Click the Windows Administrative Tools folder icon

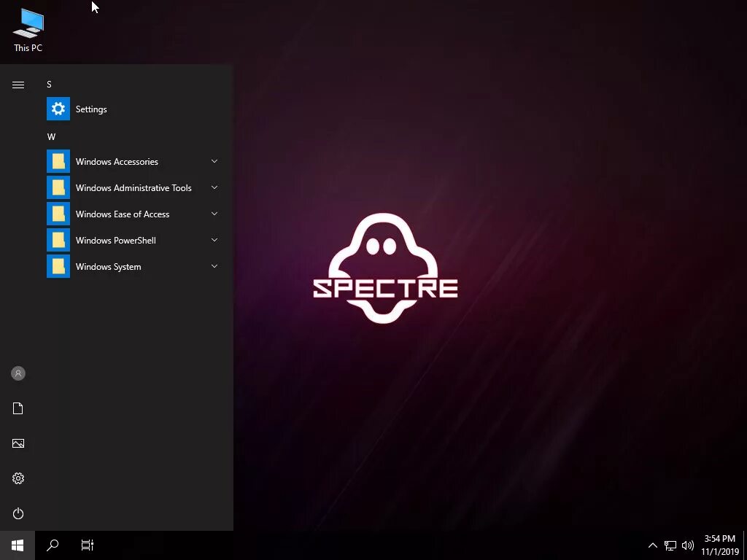(x=58, y=187)
